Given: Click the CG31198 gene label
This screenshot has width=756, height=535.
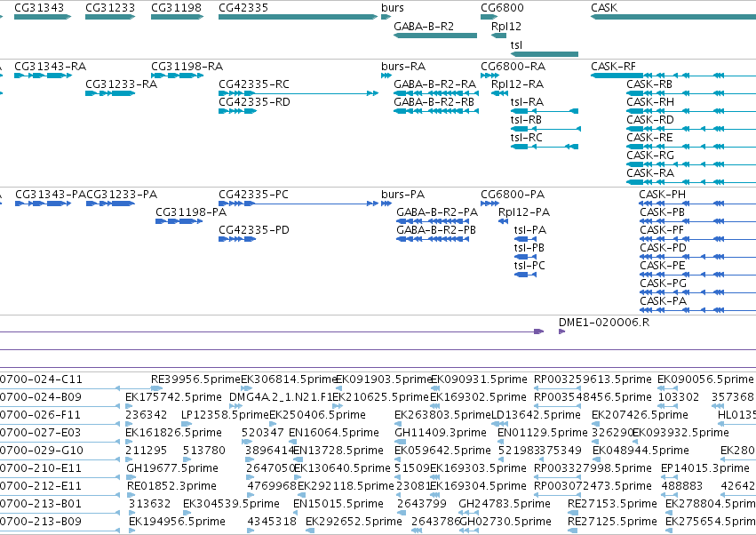Looking at the screenshot, I should pyautogui.click(x=176, y=8).
